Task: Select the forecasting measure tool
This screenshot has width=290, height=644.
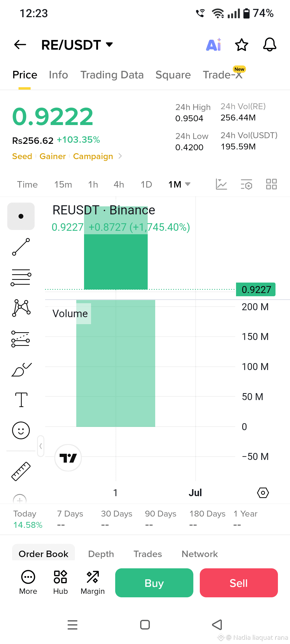Action: (21, 339)
